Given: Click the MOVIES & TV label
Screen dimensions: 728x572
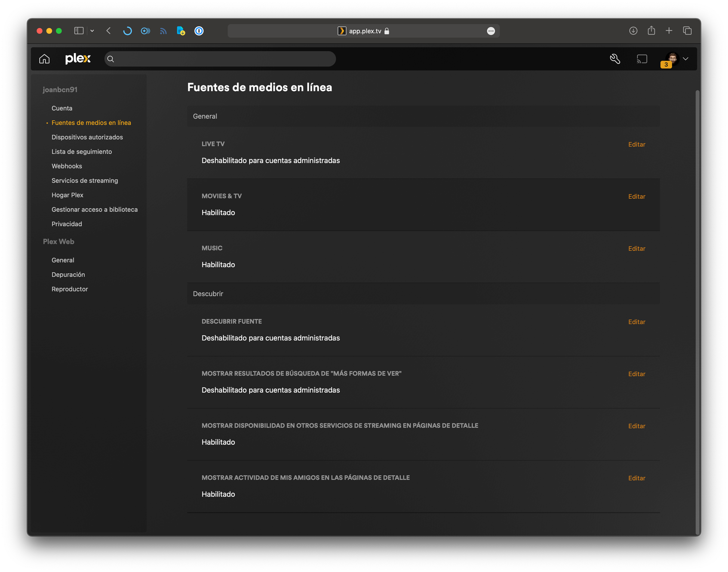Looking at the screenshot, I should (x=222, y=196).
